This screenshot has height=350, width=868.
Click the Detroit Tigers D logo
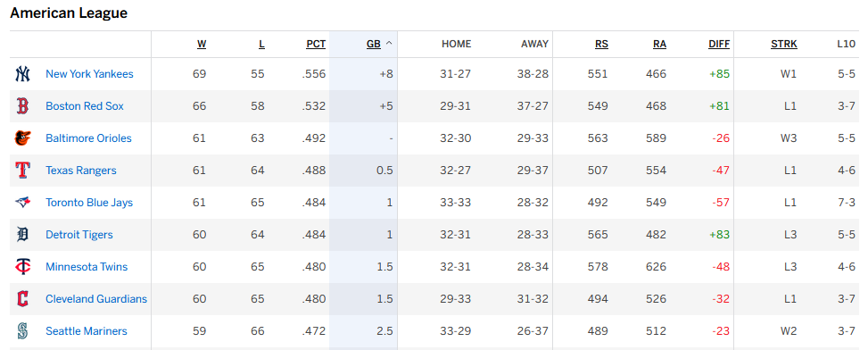point(22,234)
